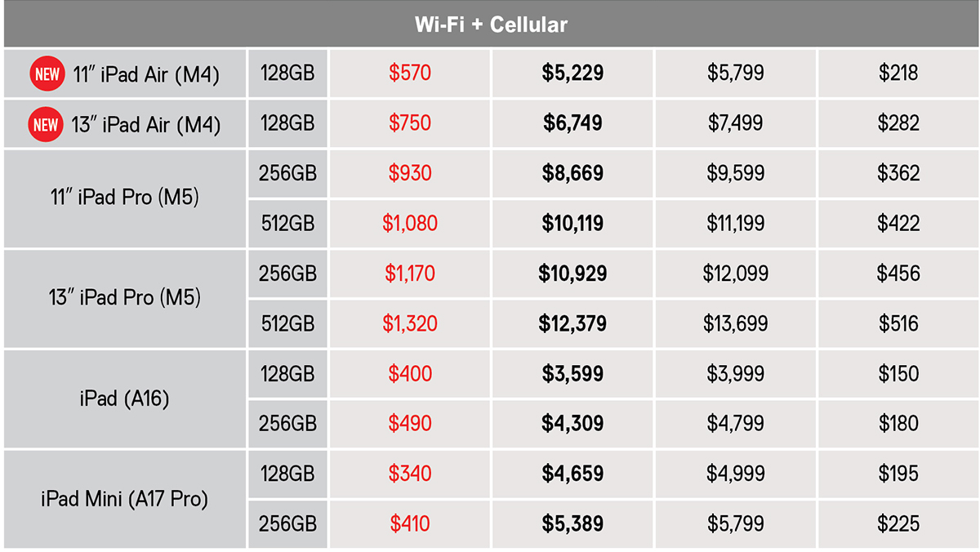The height and width of the screenshot is (552, 980).
Task: Select the 11" iPad Pro (M5) label
Action: (125, 198)
